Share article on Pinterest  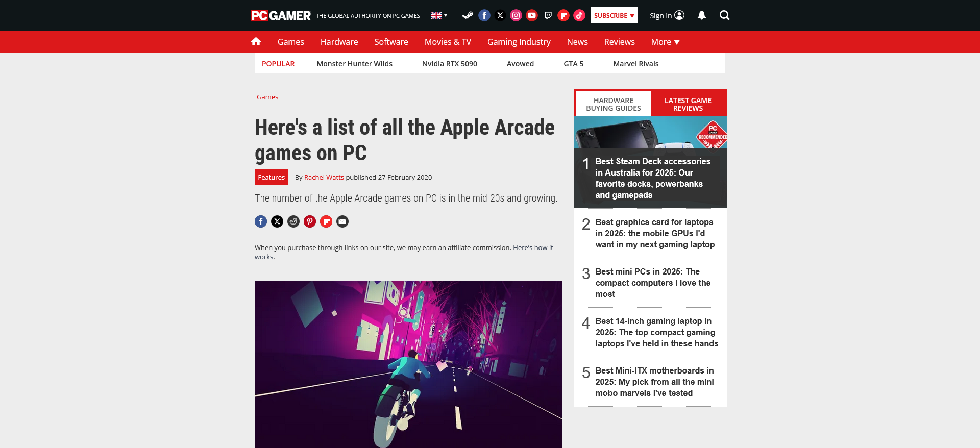(x=310, y=221)
